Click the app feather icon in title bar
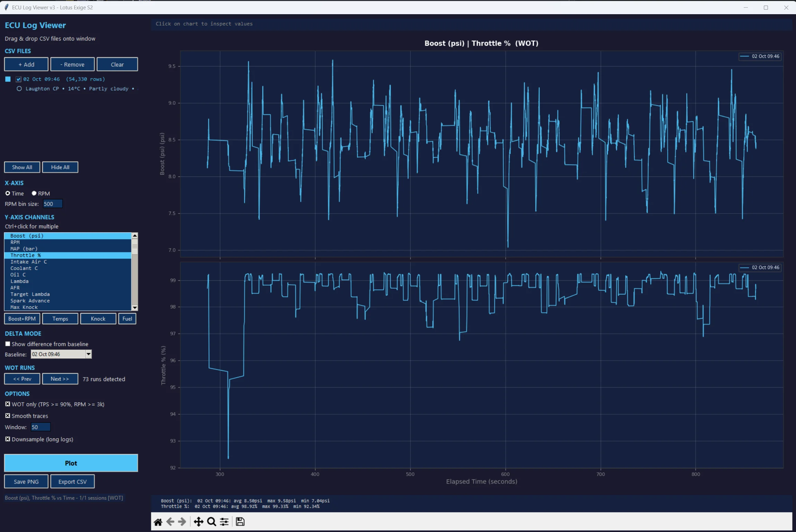This screenshot has width=796, height=532. tap(6, 7)
